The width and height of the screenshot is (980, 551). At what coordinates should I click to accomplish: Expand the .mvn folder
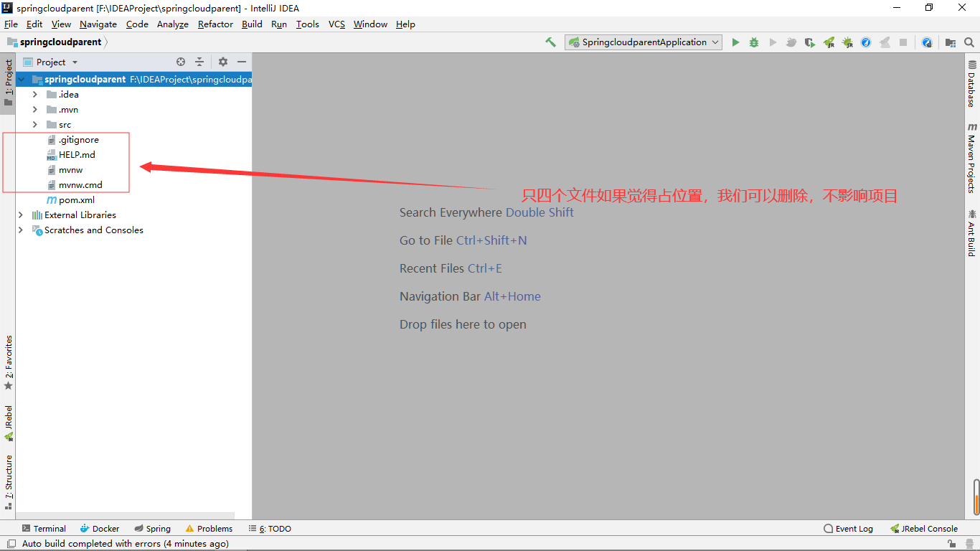34,110
